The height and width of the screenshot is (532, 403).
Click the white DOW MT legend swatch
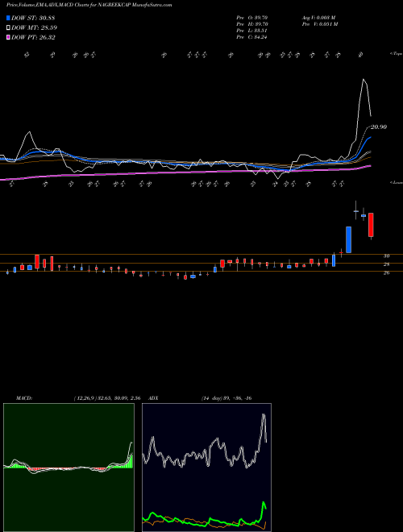(9, 28)
